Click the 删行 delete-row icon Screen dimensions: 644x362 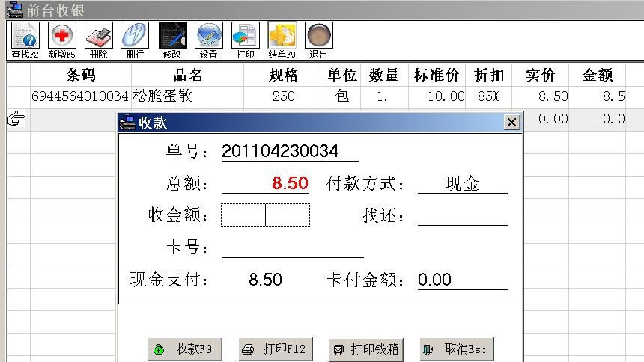pos(135,40)
